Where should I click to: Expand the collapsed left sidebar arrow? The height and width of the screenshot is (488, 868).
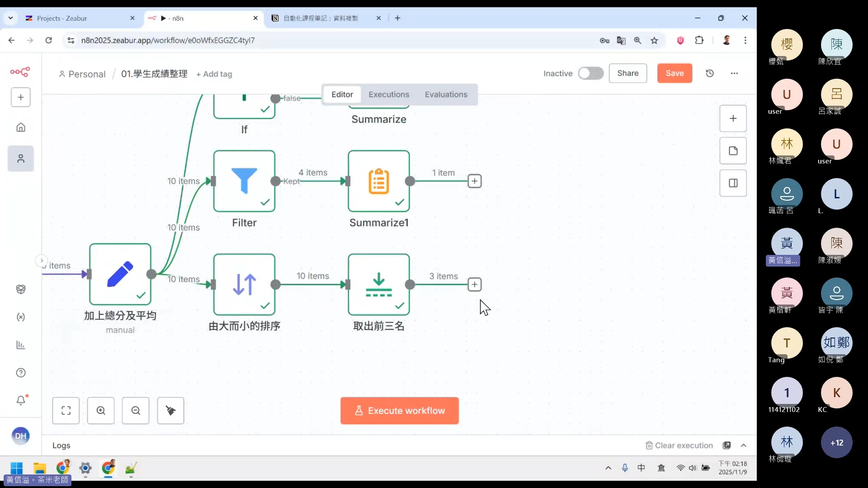[42, 260]
